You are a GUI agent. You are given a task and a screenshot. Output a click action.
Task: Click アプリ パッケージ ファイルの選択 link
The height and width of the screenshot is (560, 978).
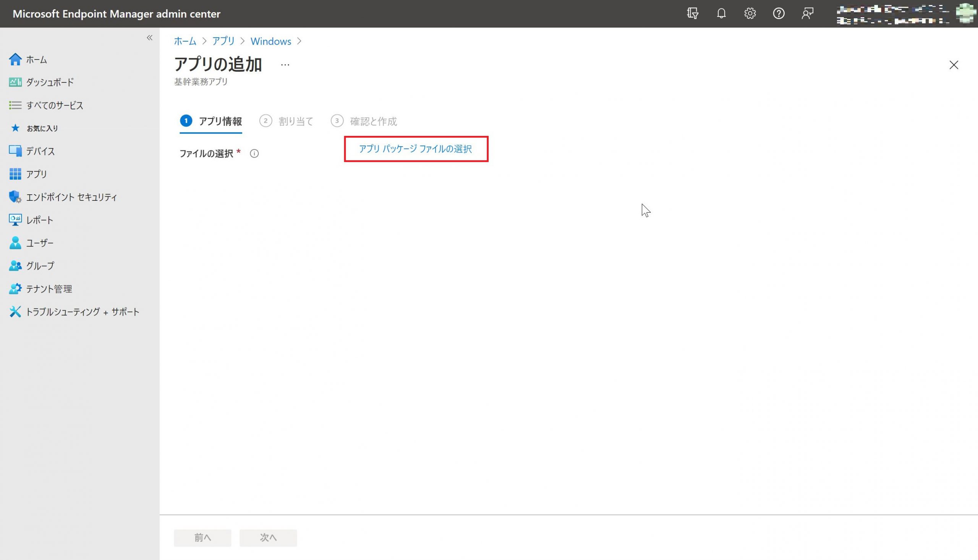point(415,149)
